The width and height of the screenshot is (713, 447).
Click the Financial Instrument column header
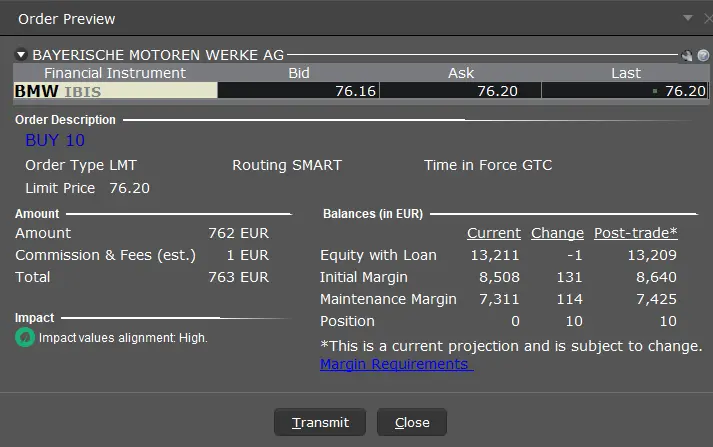pyautogui.click(x=115, y=73)
